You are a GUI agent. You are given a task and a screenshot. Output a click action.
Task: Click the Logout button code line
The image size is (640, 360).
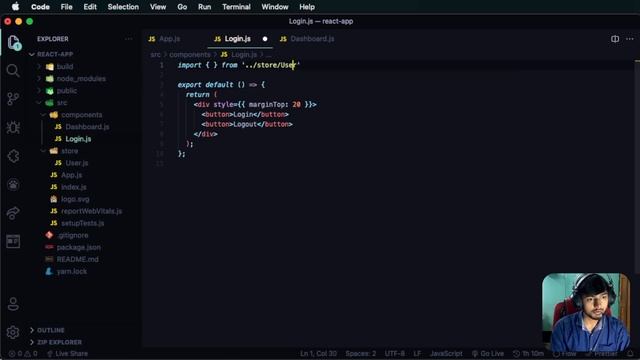pyautogui.click(x=247, y=124)
